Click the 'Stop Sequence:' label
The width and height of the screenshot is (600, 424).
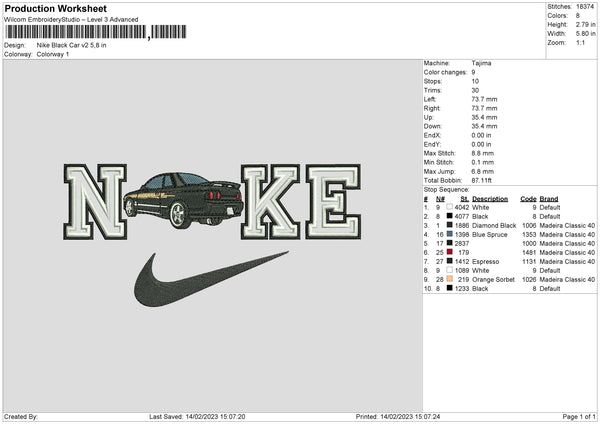point(446,189)
